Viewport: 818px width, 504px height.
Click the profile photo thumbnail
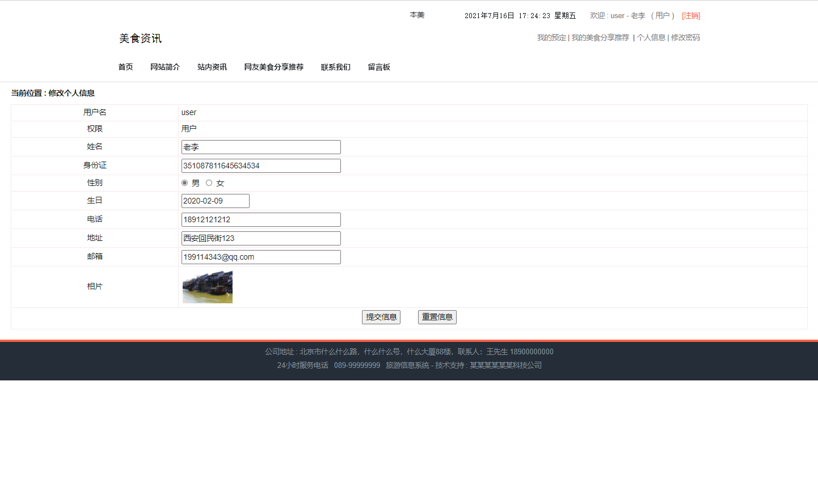tap(207, 287)
